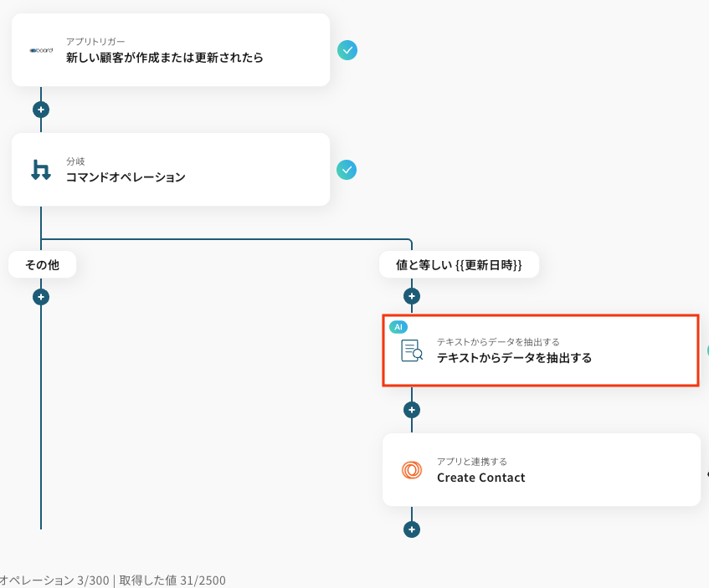Viewport: 709px width, 588px height.
Task: Select the 値と等しい {{更新日時}} branch label
Action: coord(459,264)
